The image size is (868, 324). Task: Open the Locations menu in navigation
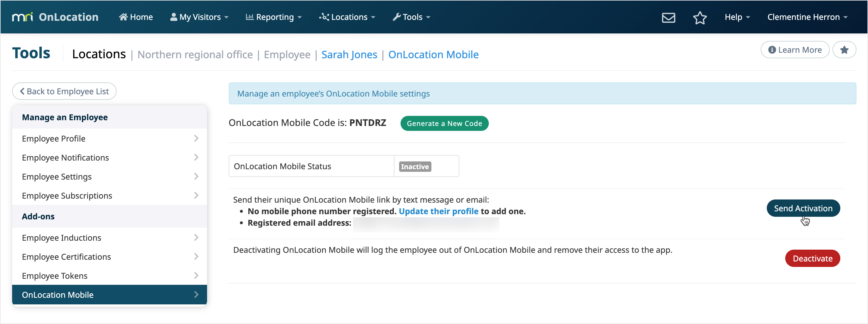(347, 17)
